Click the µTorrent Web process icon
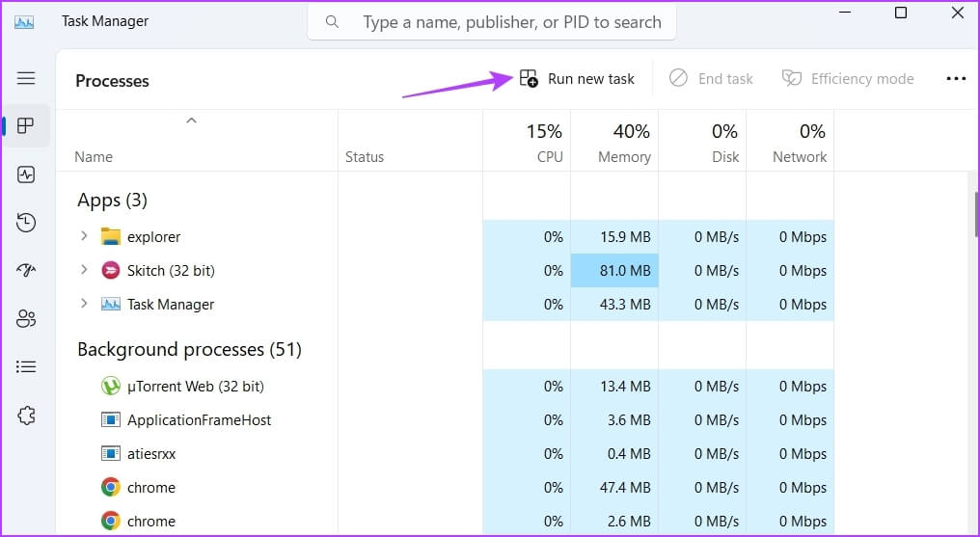Screen dimensions: 980x537 (111, 387)
